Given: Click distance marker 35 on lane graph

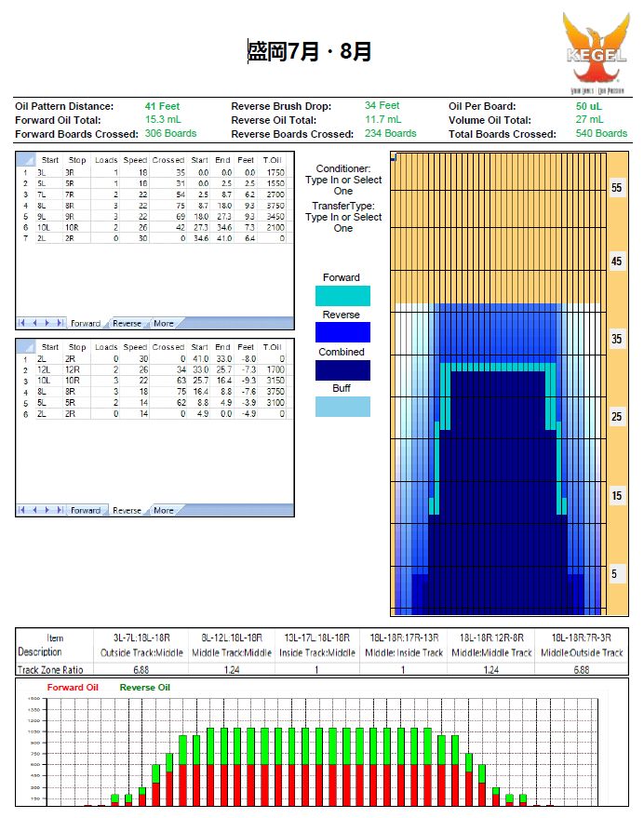Looking at the screenshot, I should [x=616, y=339].
